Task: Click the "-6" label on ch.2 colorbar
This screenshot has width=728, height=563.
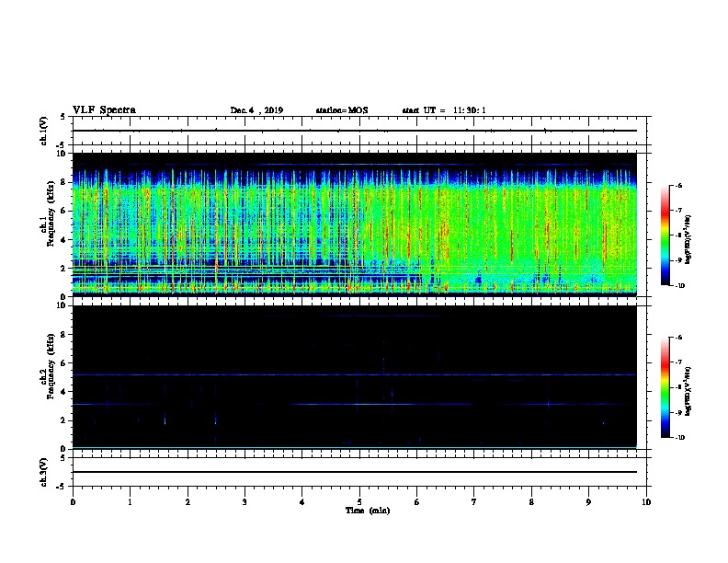Action: tap(678, 338)
